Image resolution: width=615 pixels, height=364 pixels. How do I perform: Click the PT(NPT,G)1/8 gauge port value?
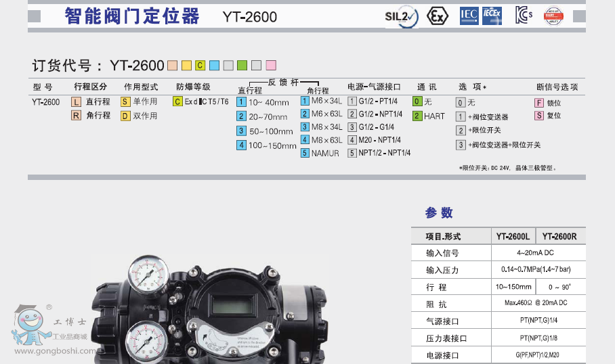(x=538, y=338)
